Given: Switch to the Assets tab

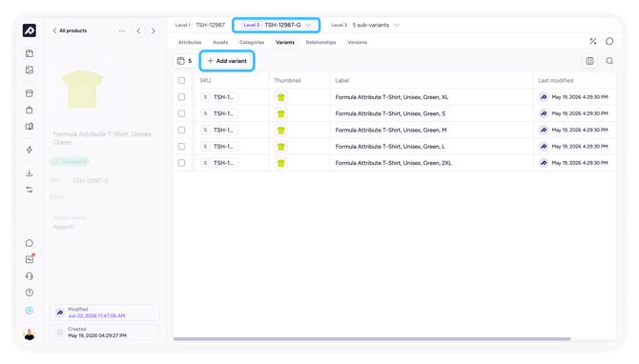Looking at the screenshot, I should coord(220,42).
